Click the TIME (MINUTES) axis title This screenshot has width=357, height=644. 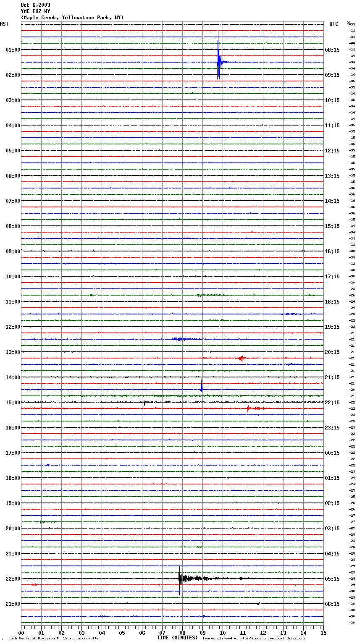point(177,638)
